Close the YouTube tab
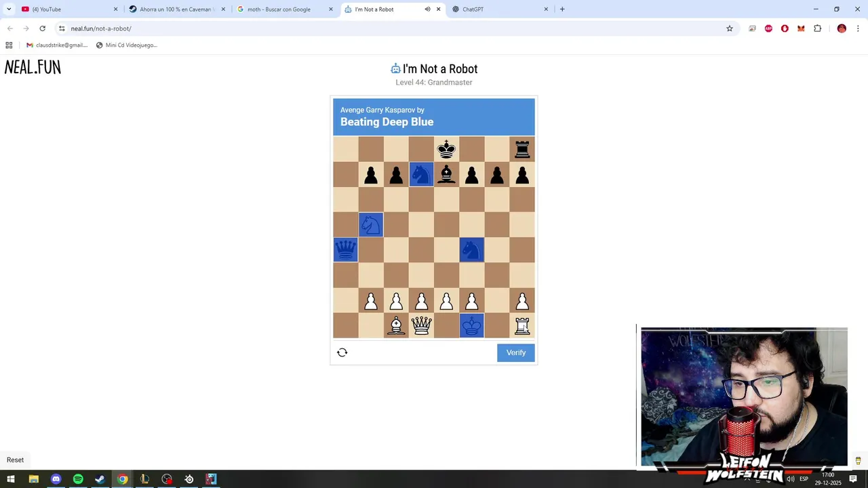 coord(115,9)
